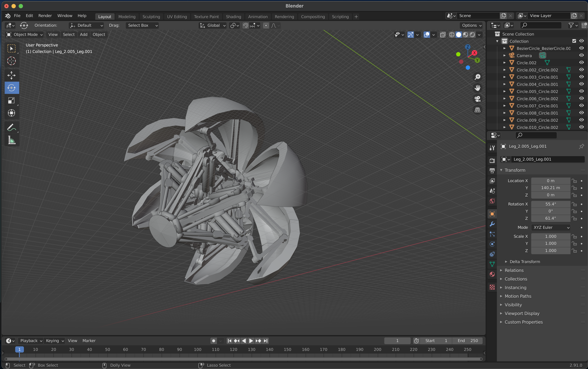Open the Tool properties tab
The height and width of the screenshot is (369, 588).
point(492,148)
